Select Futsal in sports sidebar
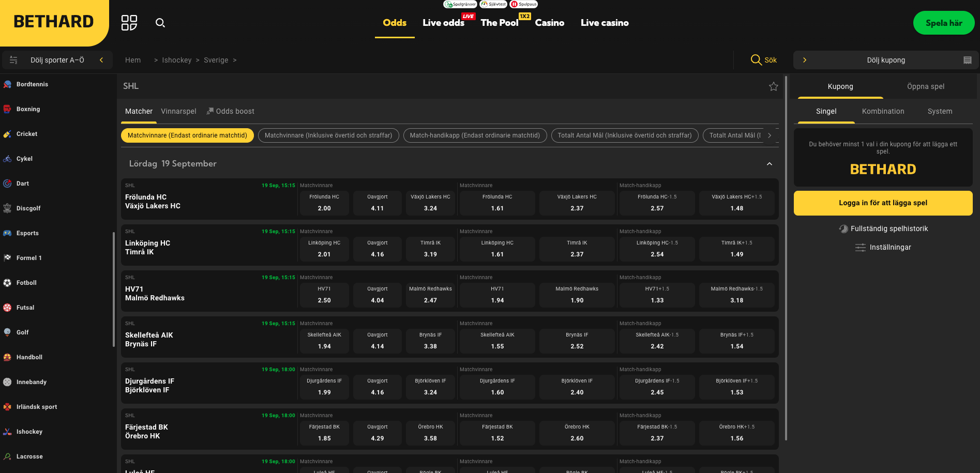980x473 pixels. pyautogui.click(x=25, y=308)
